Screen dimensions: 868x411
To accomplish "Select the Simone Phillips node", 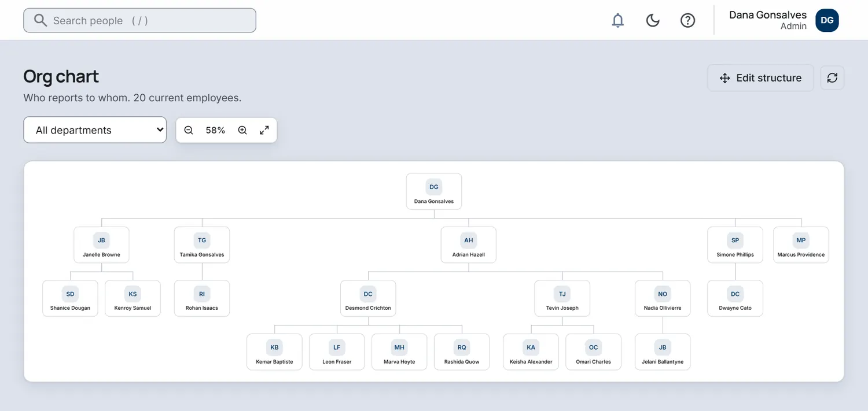I will (735, 245).
